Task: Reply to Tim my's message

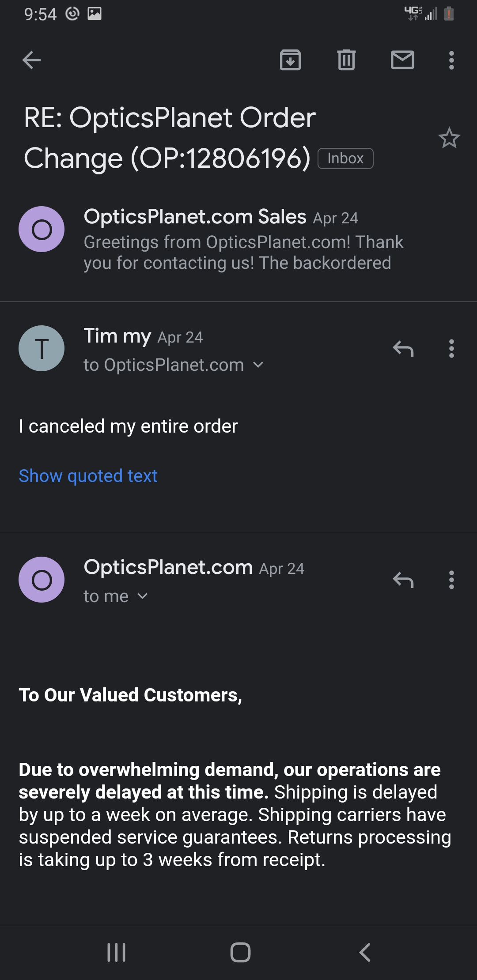Action: click(403, 349)
